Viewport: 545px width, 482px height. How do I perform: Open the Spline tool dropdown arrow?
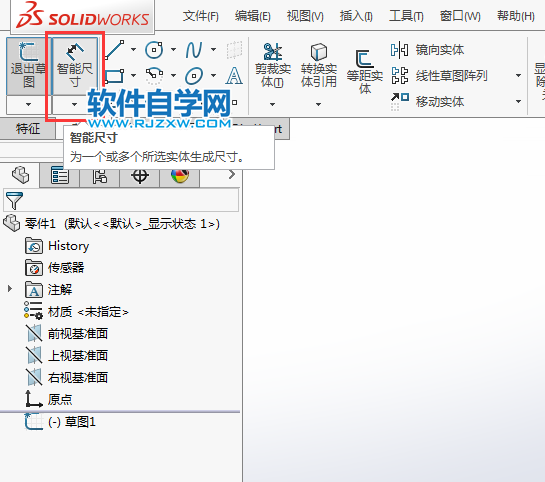pyautogui.click(x=213, y=50)
